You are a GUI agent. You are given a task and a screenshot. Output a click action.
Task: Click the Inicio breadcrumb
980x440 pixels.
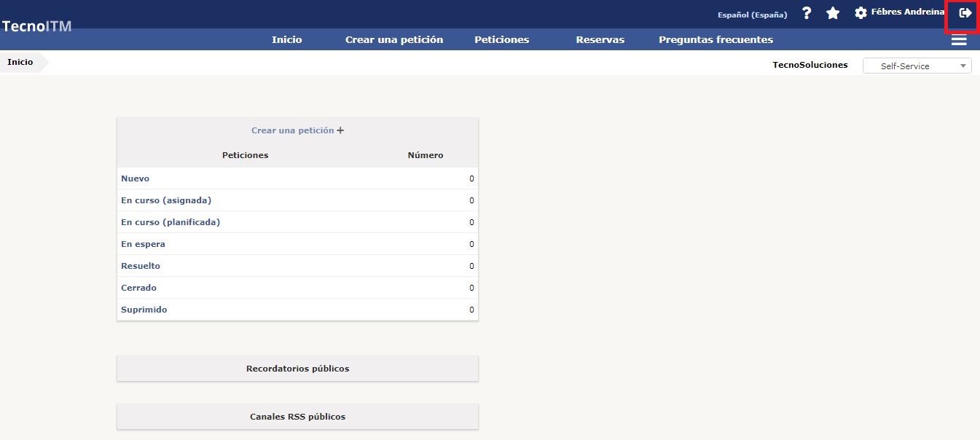(x=20, y=63)
